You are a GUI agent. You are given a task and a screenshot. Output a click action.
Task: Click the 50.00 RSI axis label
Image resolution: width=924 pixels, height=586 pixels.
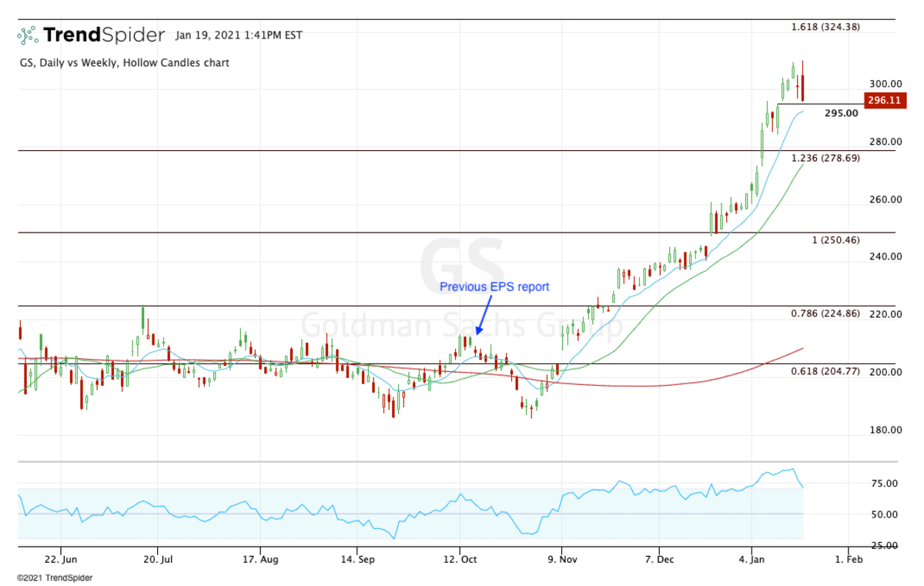[x=885, y=514]
